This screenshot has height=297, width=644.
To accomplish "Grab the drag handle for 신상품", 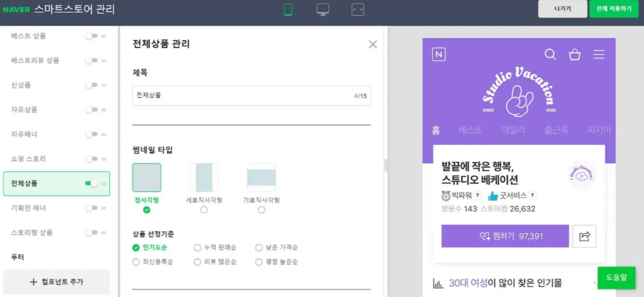I will tap(103, 85).
